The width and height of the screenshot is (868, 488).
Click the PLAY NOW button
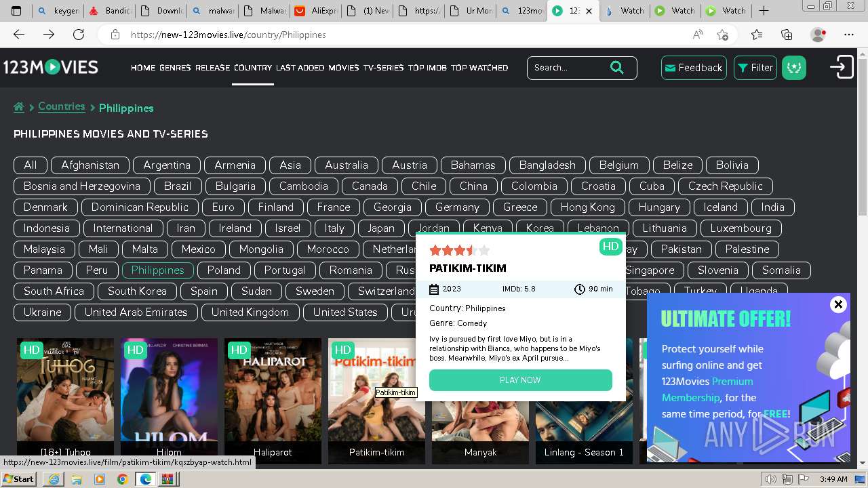521,380
